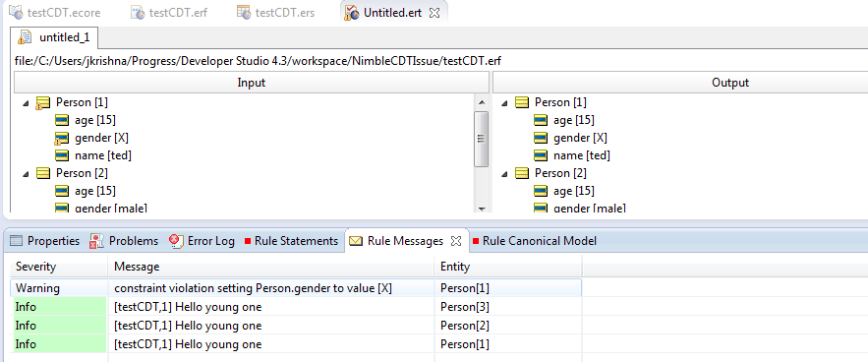Select name [ted] in Input tree
The image size is (868, 362).
tap(103, 155)
